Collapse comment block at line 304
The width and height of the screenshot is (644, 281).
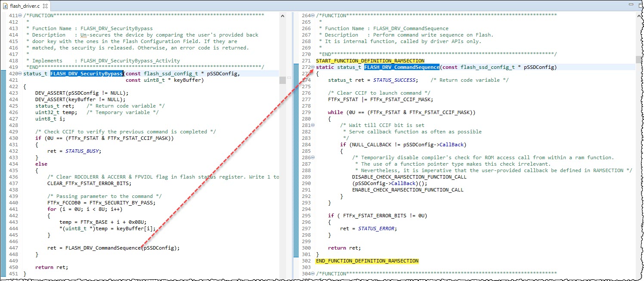[313, 274]
